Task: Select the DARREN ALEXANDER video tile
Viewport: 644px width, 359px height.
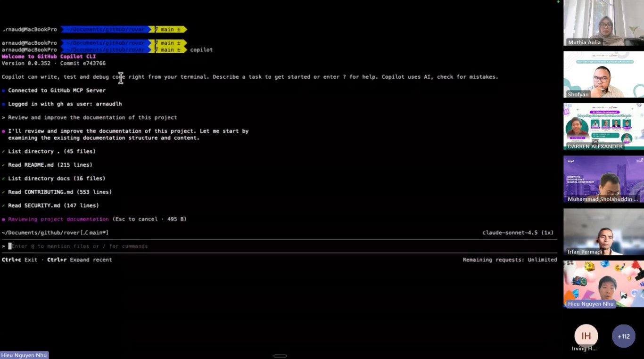Action: pos(603,127)
